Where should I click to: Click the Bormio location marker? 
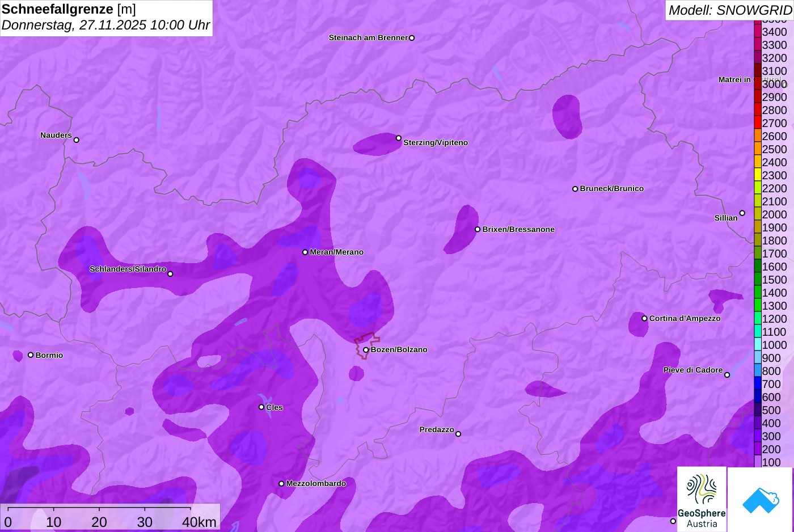(31, 355)
